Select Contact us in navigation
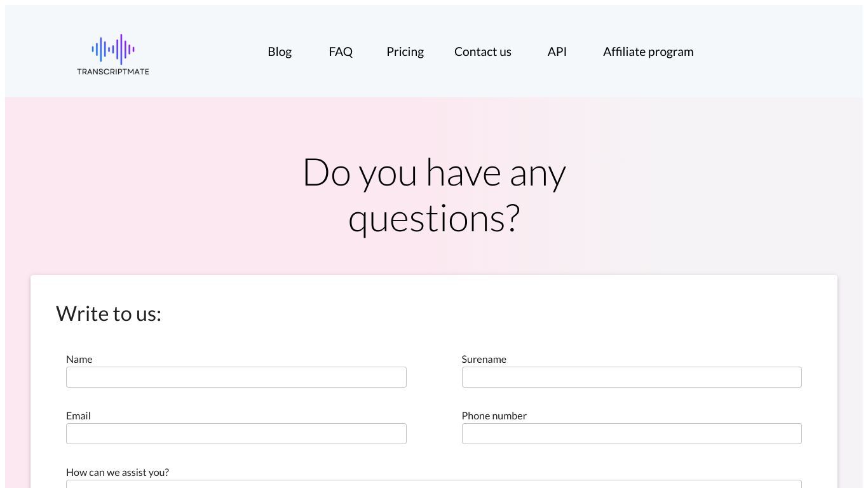The image size is (868, 488). pyautogui.click(x=483, y=51)
